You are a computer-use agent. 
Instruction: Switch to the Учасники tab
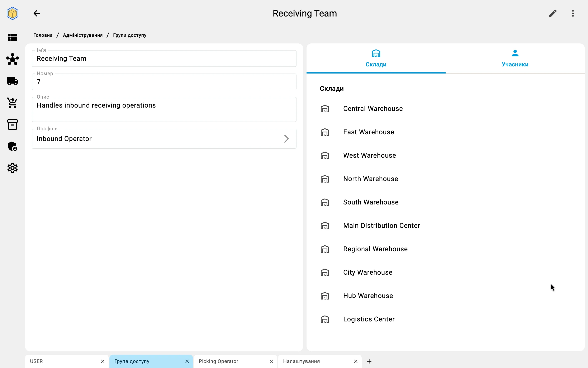click(515, 58)
